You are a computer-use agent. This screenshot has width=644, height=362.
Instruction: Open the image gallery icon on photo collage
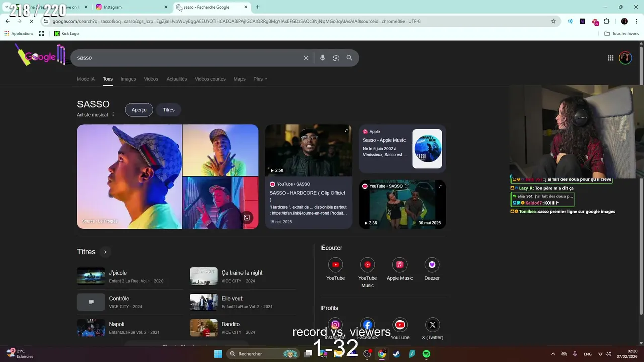pos(247,218)
